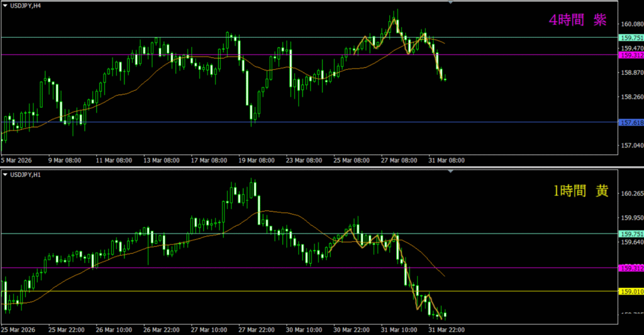Click the 1時間 黄 text label
The image size is (644, 335).
pos(580,192)
